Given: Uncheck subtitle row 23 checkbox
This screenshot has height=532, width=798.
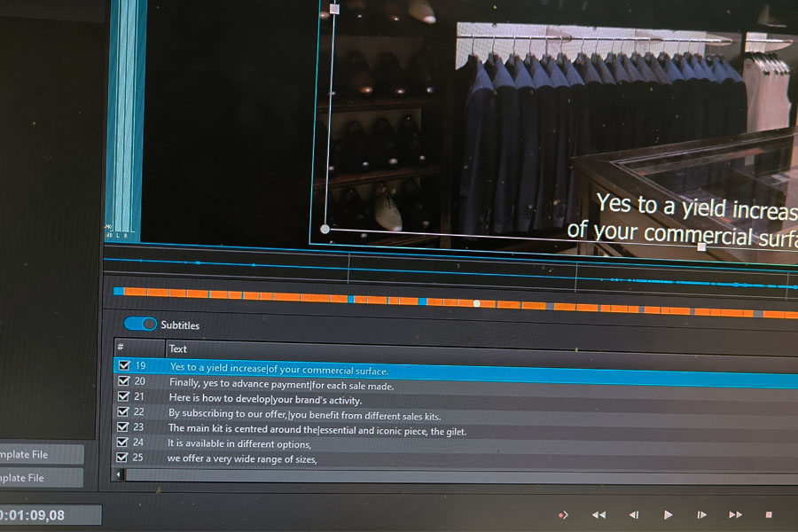Looking at the screenshot, I should tap(122, 426).
